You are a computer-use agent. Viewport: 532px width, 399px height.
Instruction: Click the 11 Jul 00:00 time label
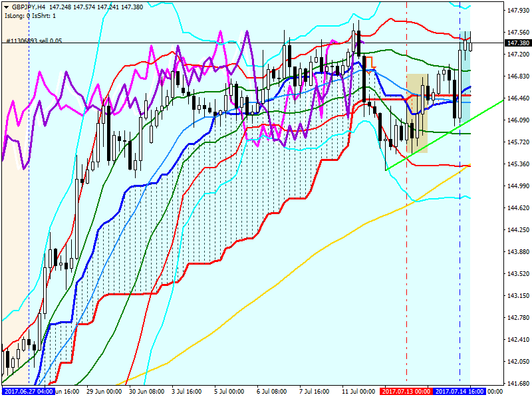[358, 392]
